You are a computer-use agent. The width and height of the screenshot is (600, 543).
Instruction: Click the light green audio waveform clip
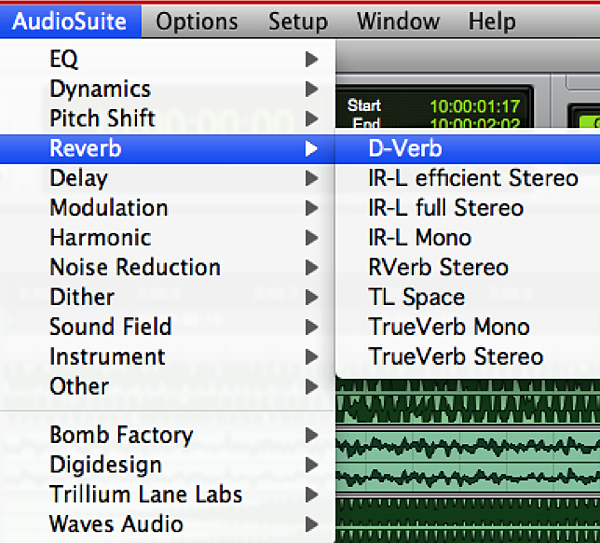(x=468, y=461)
